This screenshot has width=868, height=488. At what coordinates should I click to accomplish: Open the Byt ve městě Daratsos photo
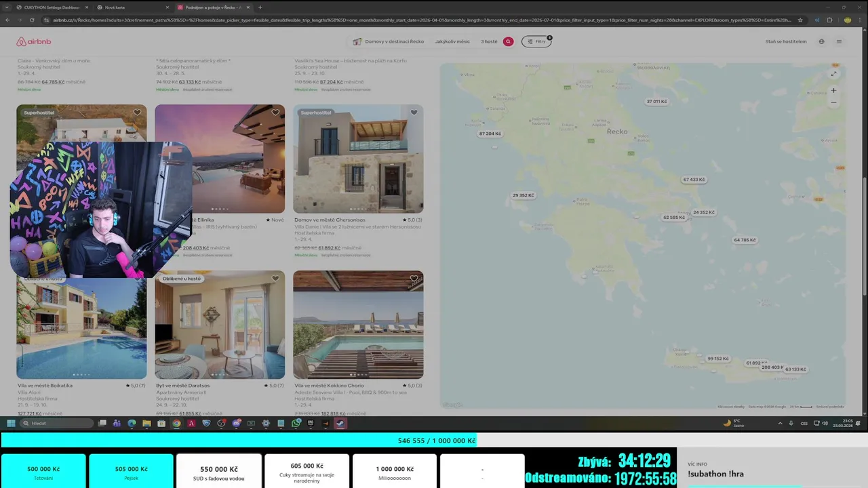point(220,325)
